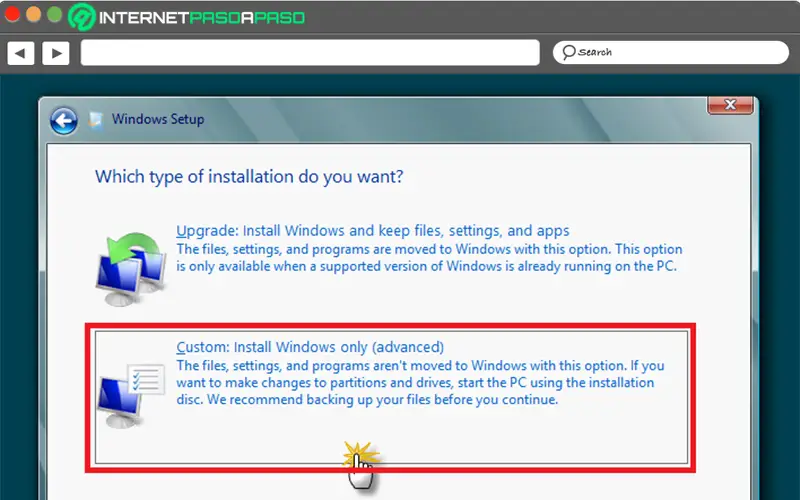Click the yellow minimize circle of browser frame
The image size is (800, 500).
(33, 14)
